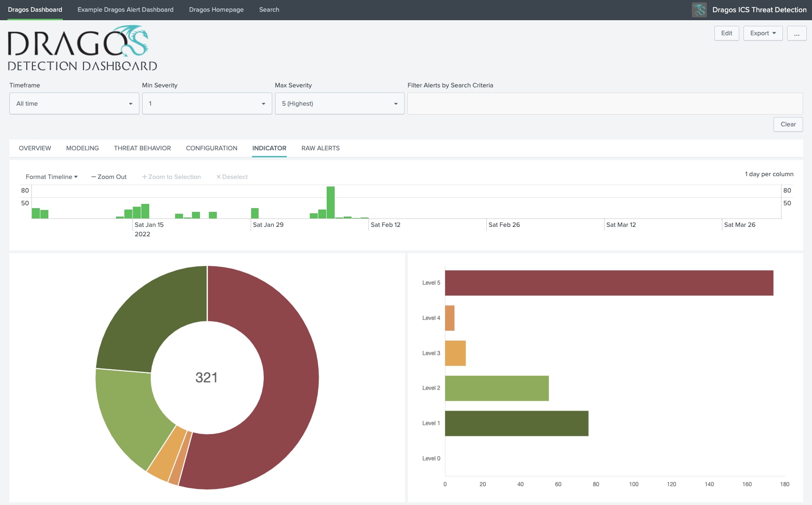The image size is (812, 505).
Task: Click Deselect on the timeline
Action: [x=232, y=177]
